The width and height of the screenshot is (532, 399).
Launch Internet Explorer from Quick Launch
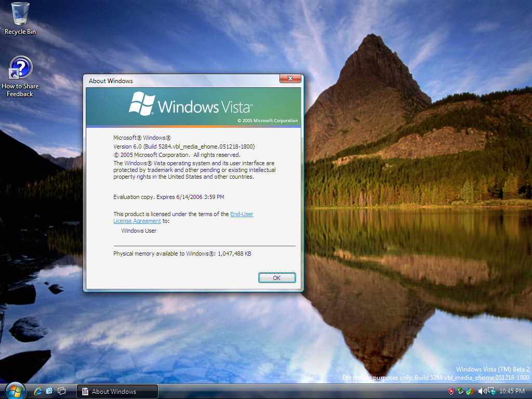point(37,391)
